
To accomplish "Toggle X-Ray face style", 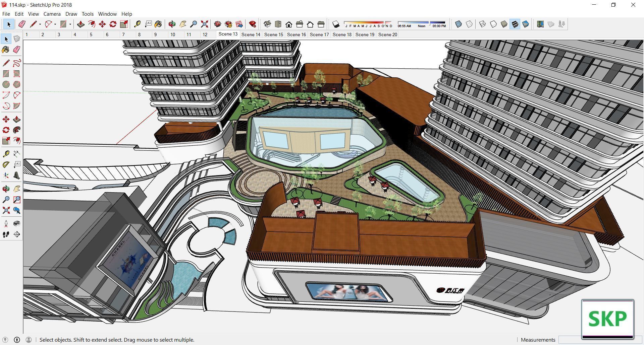I will (459, 24).
